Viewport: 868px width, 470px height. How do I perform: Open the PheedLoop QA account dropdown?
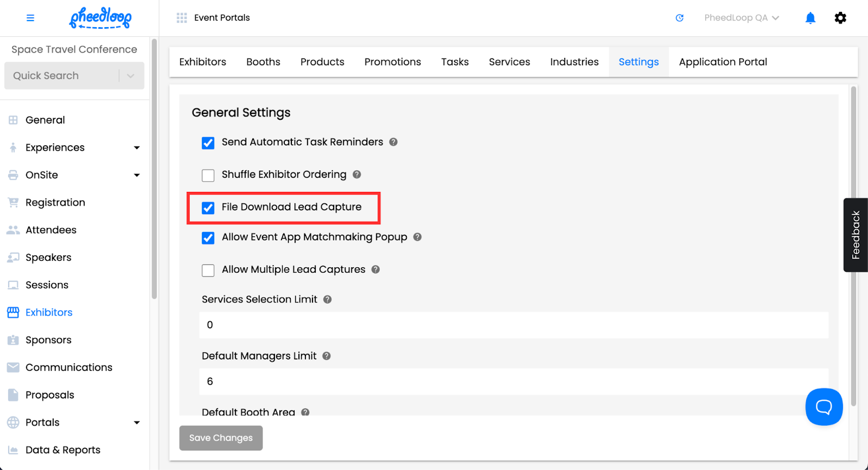tap(742, 18)
